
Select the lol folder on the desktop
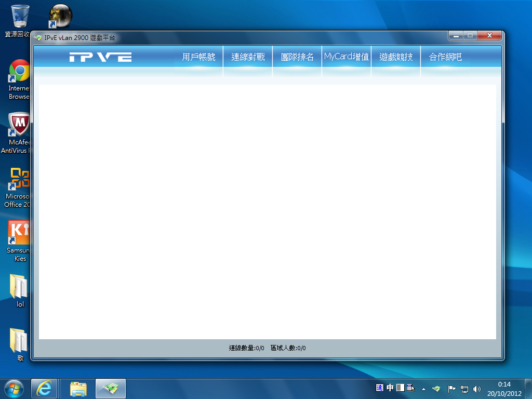(19, 291)
